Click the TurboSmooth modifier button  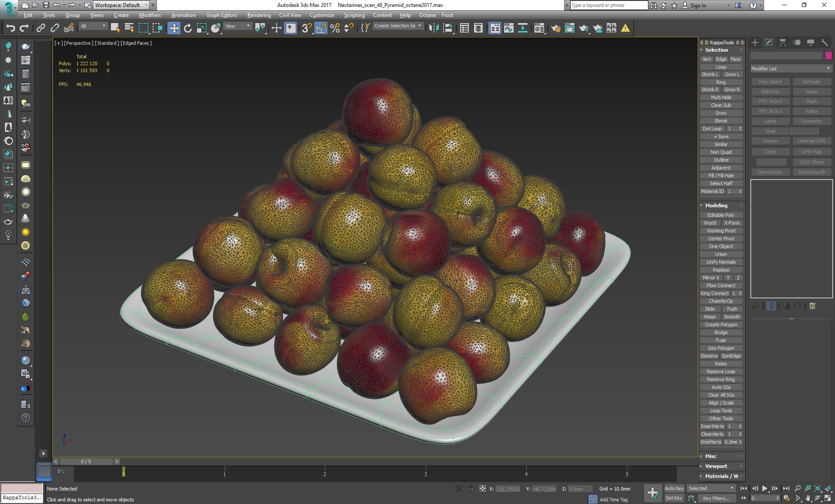812,172
